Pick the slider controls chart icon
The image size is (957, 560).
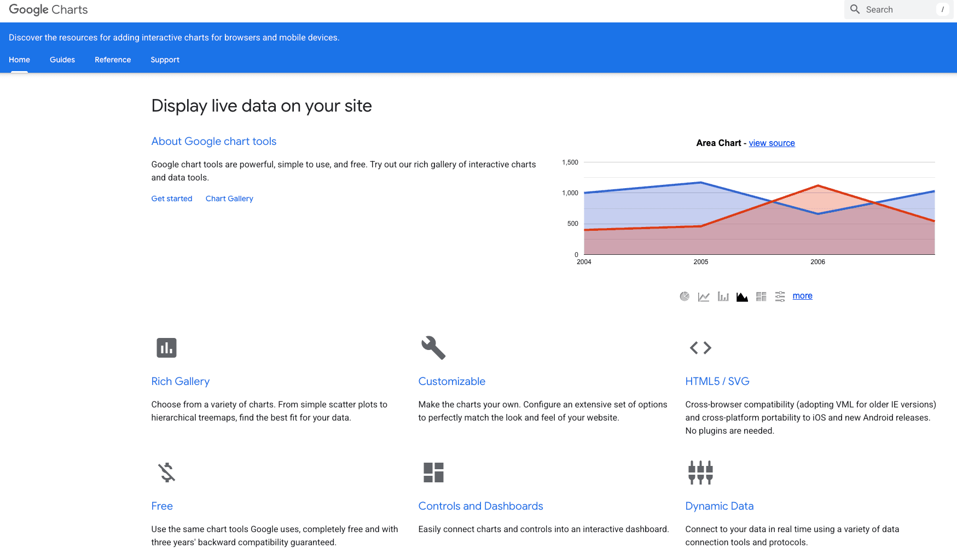[x=780, y=296]
